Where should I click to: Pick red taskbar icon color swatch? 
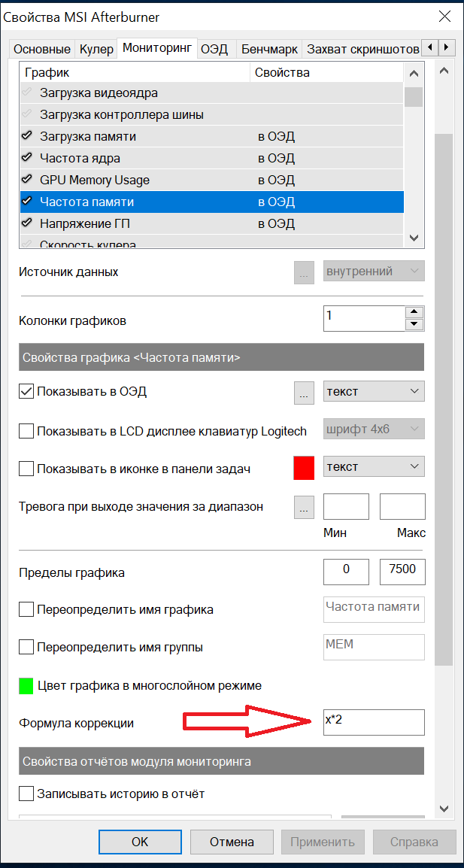pos(303,467)
